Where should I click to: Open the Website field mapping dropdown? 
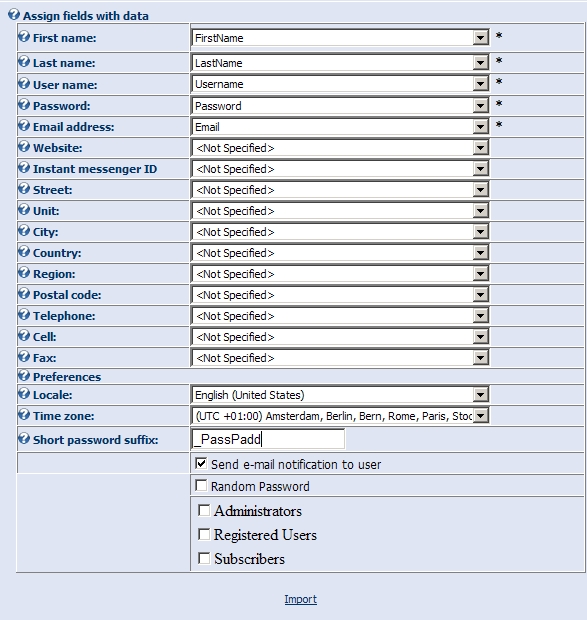click(340, 148)
